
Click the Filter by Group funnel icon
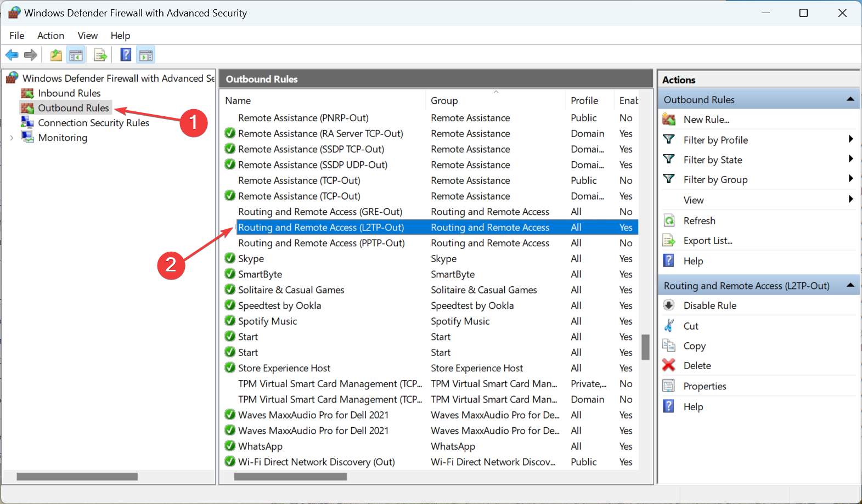pos(669,179)
